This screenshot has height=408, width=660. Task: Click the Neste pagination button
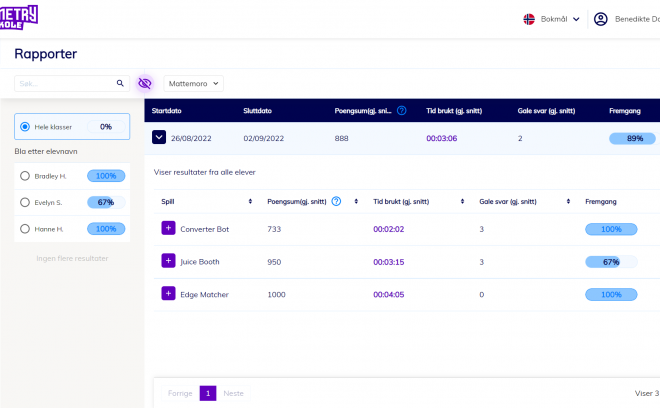(234, 393)
